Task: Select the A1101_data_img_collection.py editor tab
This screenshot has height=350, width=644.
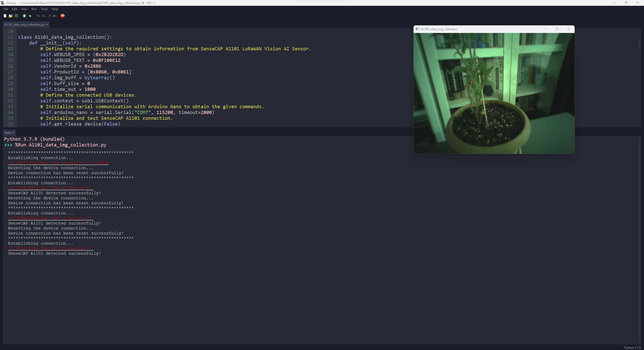Action: [24, 24]
